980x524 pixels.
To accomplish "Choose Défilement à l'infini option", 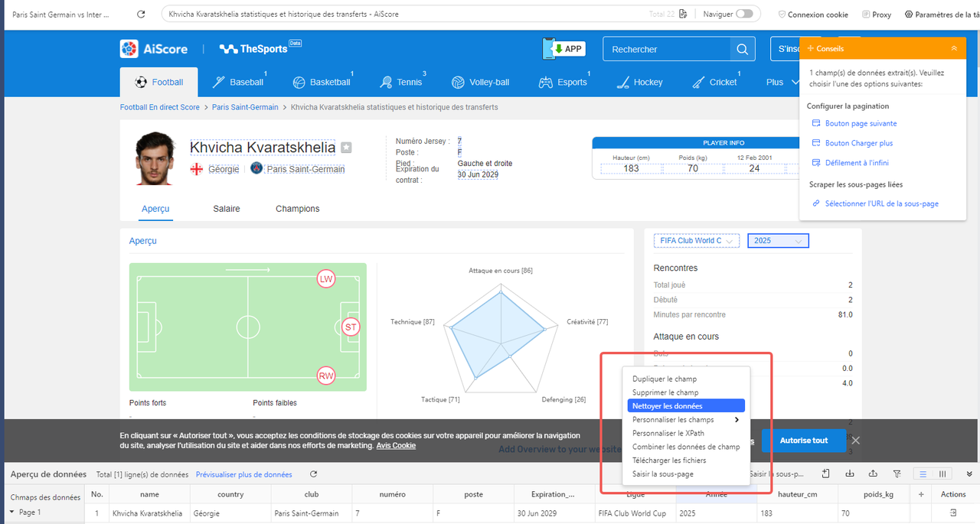I will click(850, 163).
